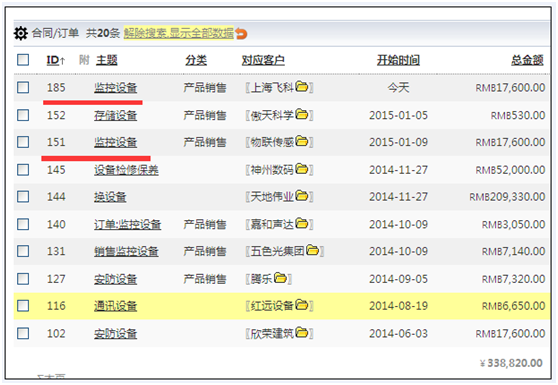The height and width of the screenshot is (385, 558).
Task: Check the box for row ID 140
Action: coord(23,224)
